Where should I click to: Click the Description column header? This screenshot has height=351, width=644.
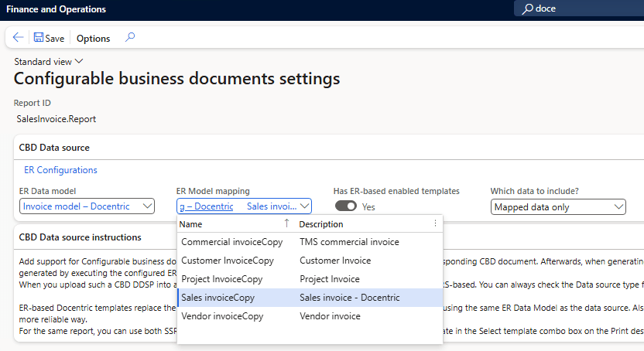320,224
